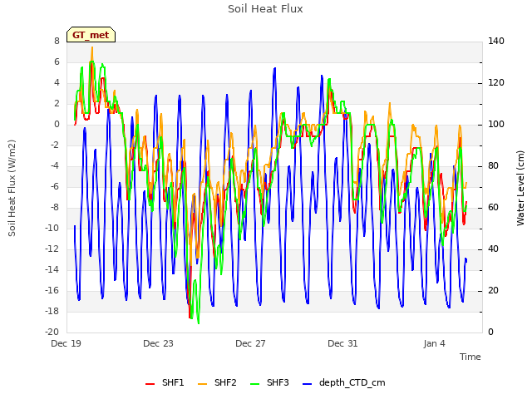Toggle the SHF3 legend entry
This screenshot has width=532, height=399.
coord(269,382)
